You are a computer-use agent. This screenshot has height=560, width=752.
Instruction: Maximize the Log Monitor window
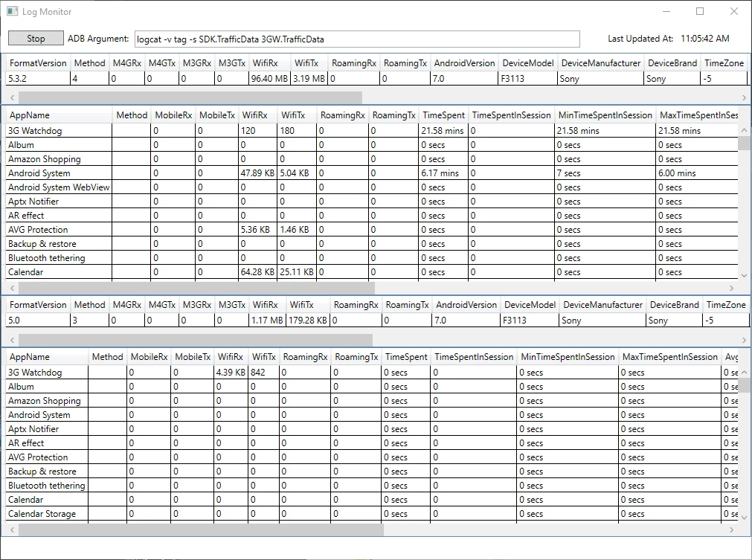coord(700,11)
